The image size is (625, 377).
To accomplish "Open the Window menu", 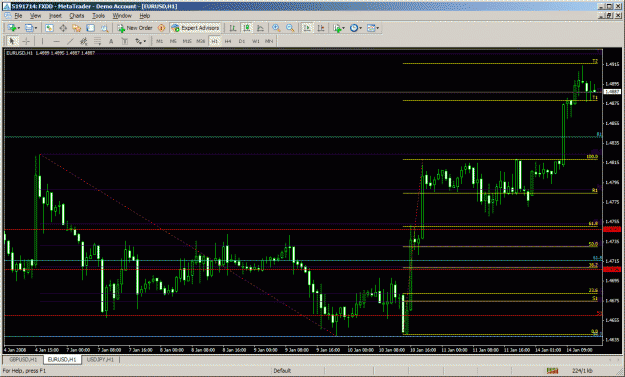I will coord(122,16).
